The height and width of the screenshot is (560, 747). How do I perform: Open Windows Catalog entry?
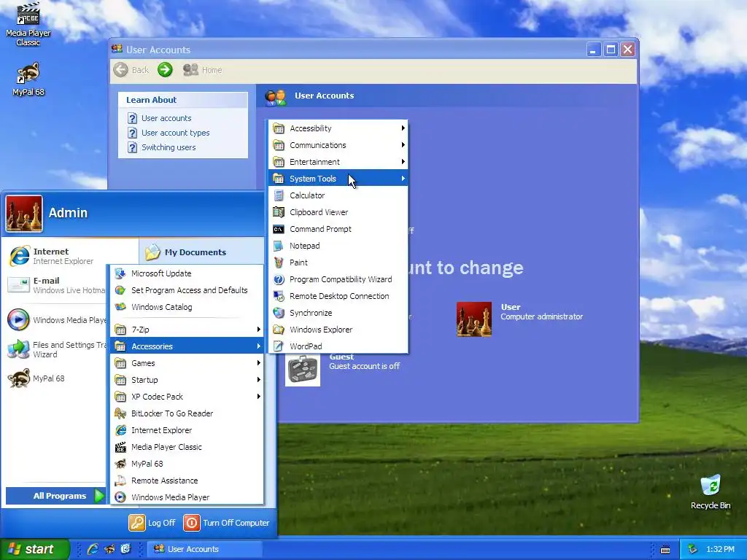coord(187,307)
